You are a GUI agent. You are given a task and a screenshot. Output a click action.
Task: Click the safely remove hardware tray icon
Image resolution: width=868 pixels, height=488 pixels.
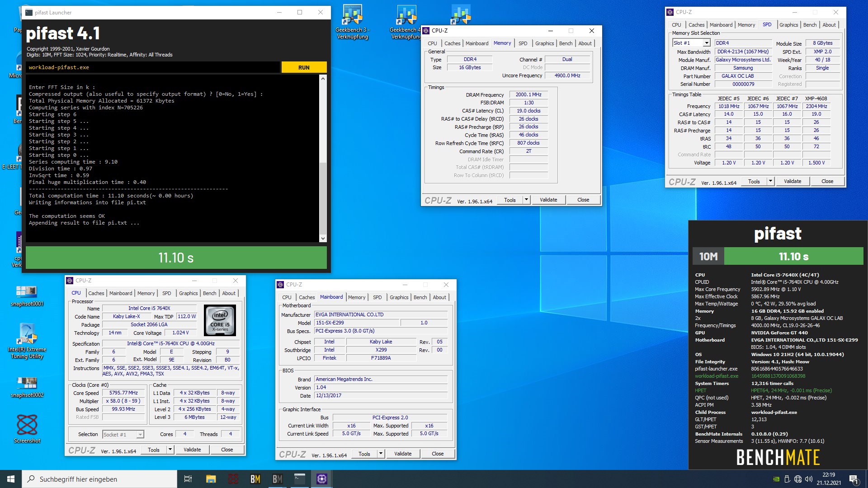click(x=787, y=479)
